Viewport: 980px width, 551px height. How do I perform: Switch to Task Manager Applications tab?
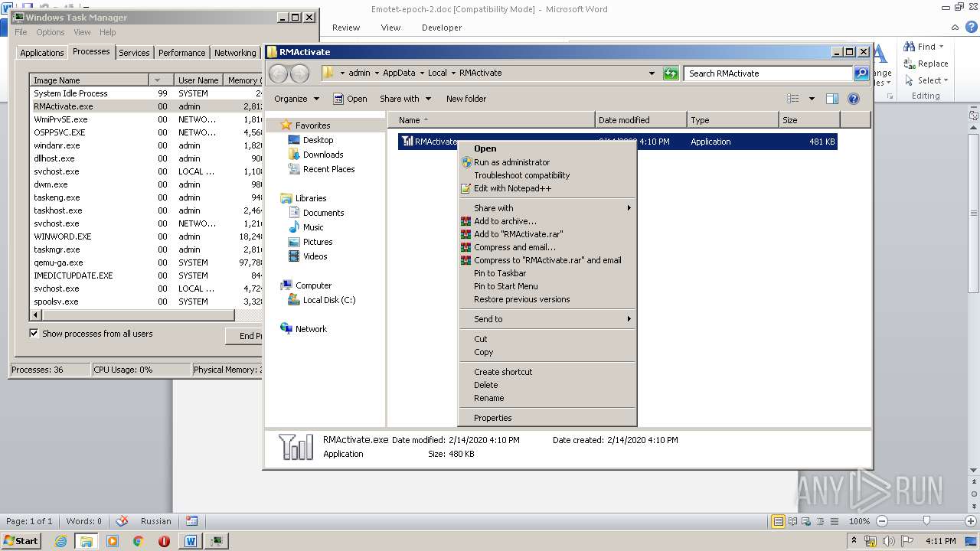(x=41, y=53)
